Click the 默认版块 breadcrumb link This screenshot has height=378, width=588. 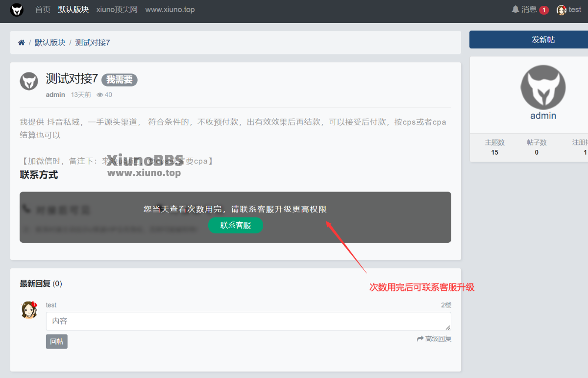point(50,43)
